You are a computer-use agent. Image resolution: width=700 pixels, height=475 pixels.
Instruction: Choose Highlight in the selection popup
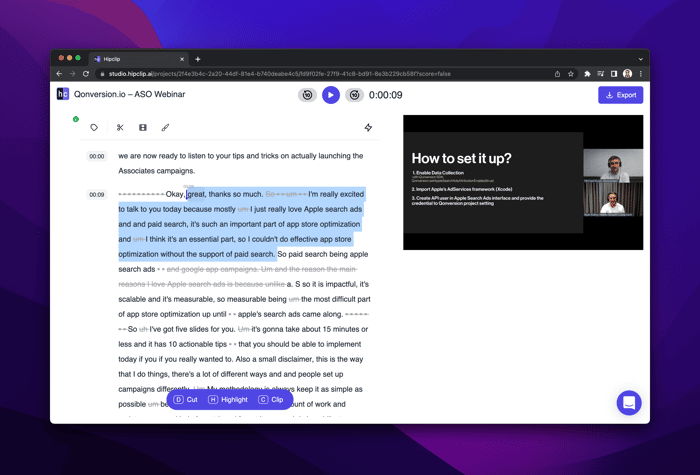coord(228,400)
